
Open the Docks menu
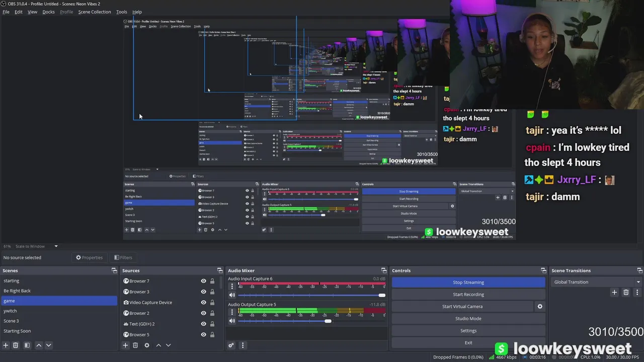pyautogui.click(x=48, y=12)
